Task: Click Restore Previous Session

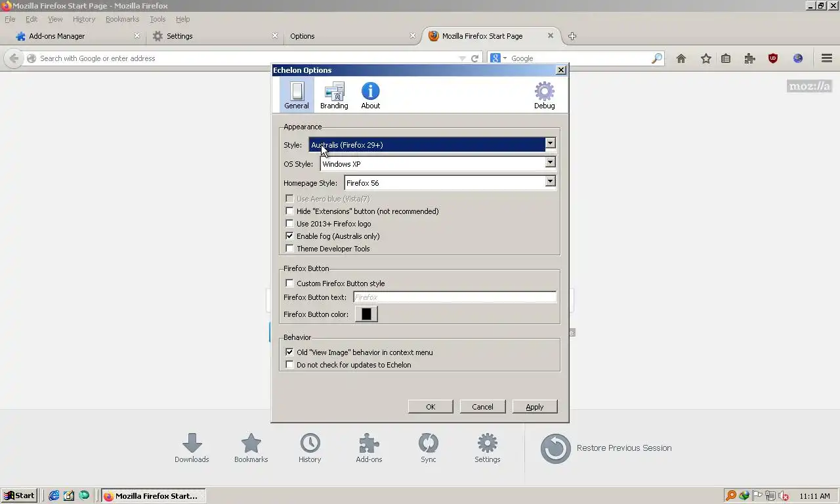Action: (x=606, y=448)
